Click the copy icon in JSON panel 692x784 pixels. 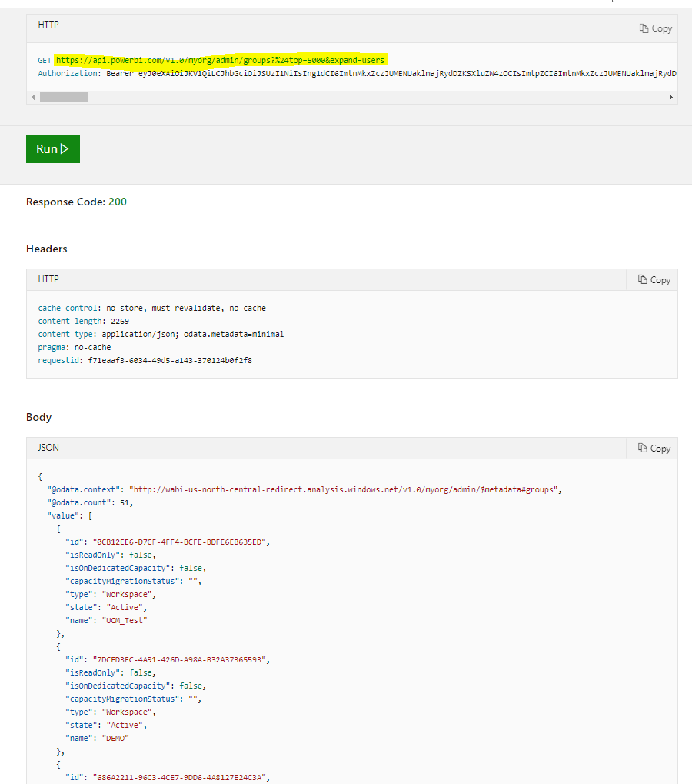coord(643,448)
